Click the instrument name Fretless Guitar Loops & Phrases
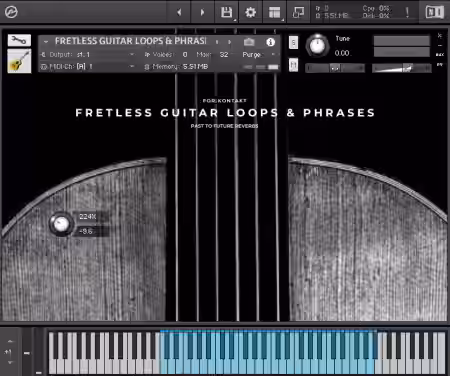Viewport: 450px width, 376px height. click(130, 41)
